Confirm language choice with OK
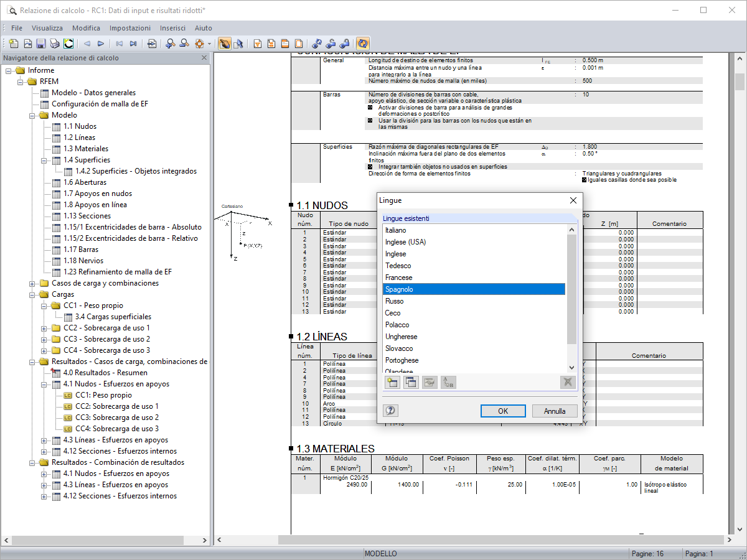The image size is (747, 560). pyautogui.click(x=504, y=411)
